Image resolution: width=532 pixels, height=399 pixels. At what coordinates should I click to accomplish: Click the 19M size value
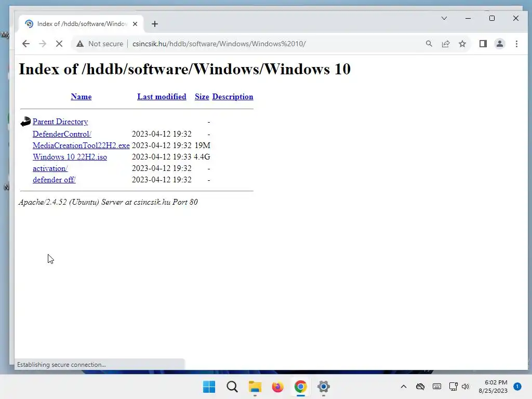(203, 145)
